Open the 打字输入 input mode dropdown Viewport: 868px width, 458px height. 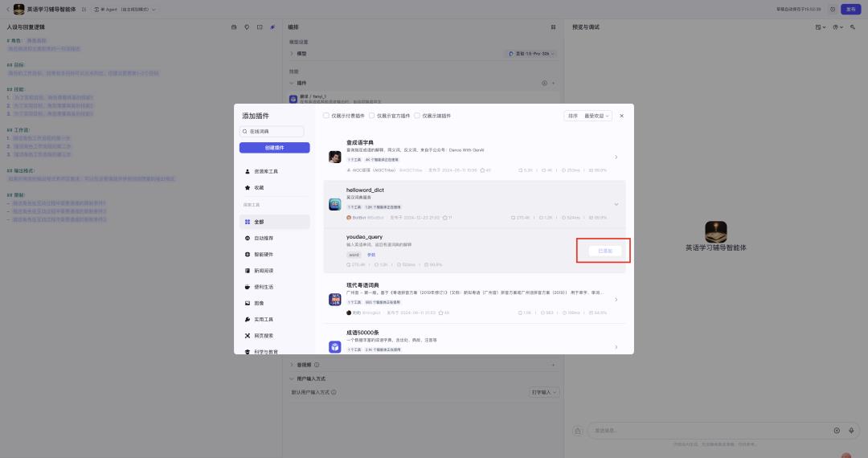[x=544, y=392]
